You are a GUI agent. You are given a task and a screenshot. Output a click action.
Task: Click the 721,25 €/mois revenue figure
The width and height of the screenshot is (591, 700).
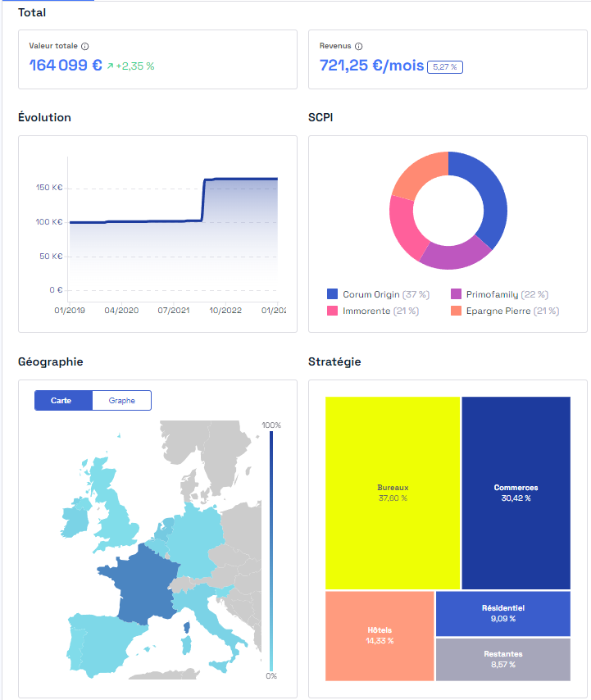pyautogui.click(x=371, y=66)
